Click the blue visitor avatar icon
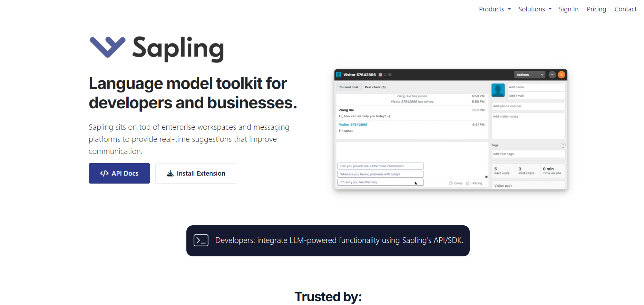The width and height of the screenshot is (644, 305). click(x=498, y=90)
